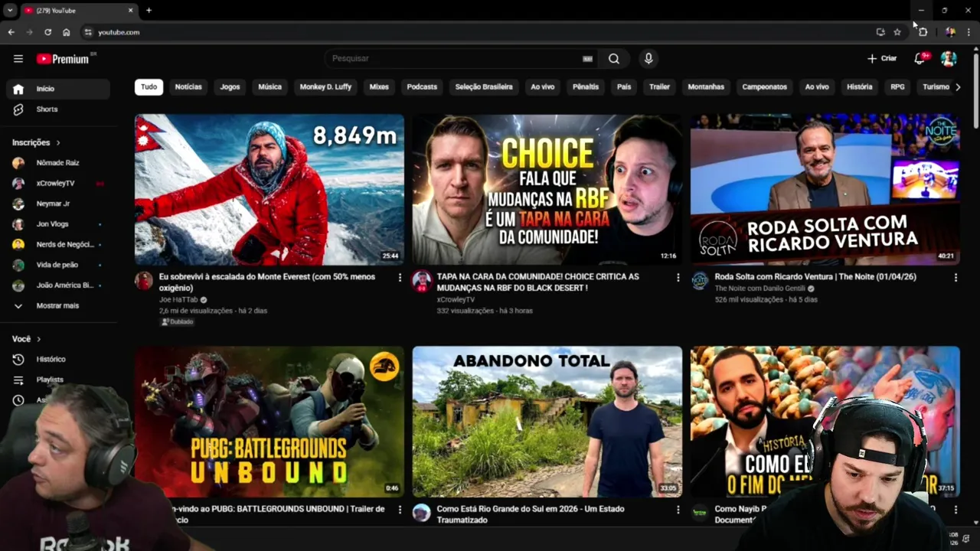Open the on-screen keyboard icon in search
The image size is (980, 551).
click(x=587, y=59)
